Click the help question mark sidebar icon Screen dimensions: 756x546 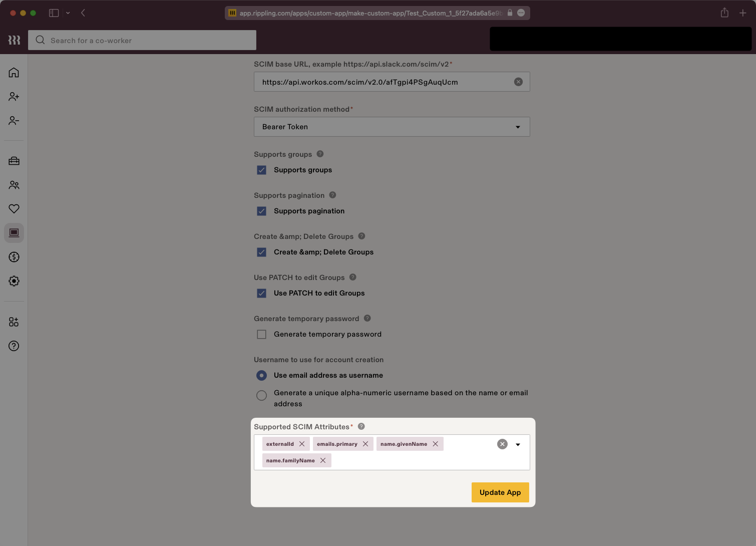14,346
